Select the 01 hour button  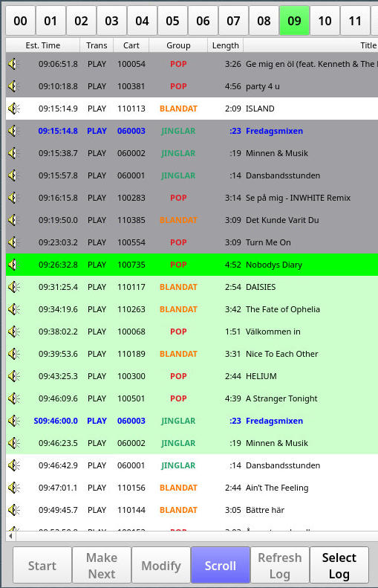point(50,21)
